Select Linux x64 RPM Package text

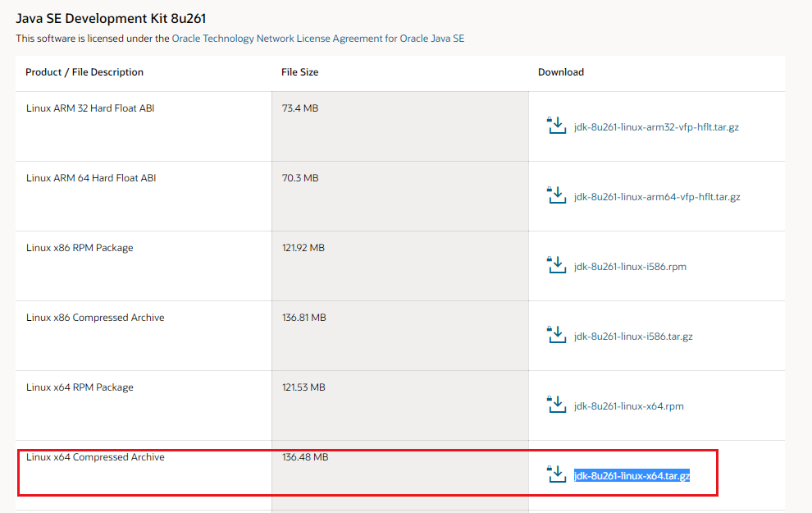click(80, 387)
